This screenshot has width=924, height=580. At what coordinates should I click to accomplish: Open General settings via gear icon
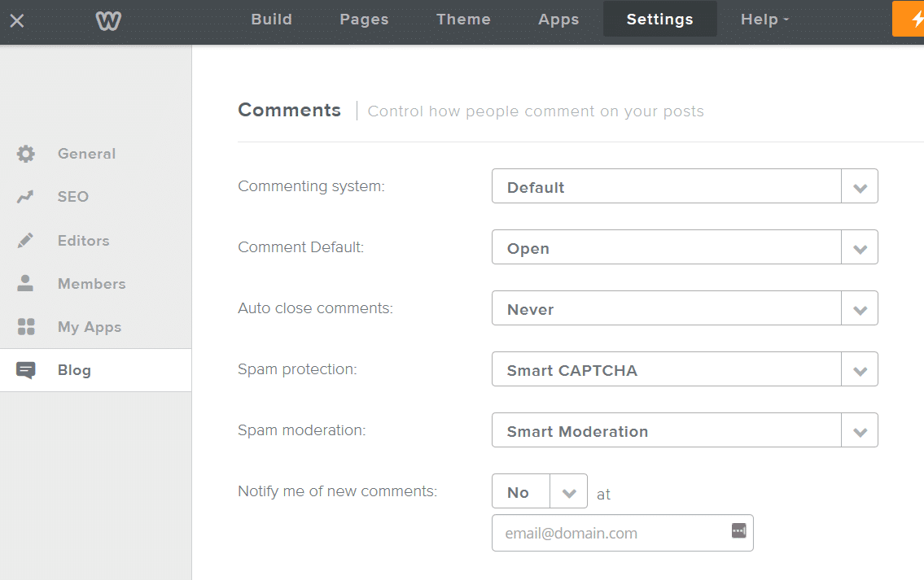pos(25,153)
